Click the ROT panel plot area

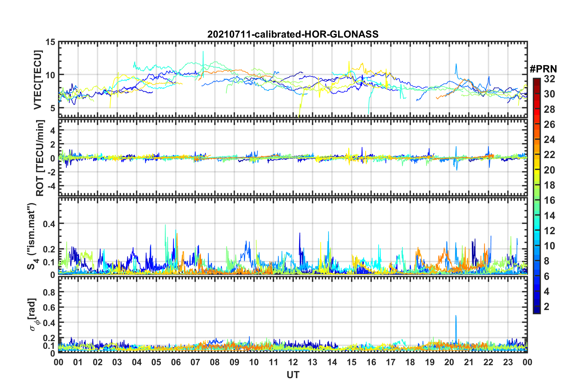[x=293, y=157]
